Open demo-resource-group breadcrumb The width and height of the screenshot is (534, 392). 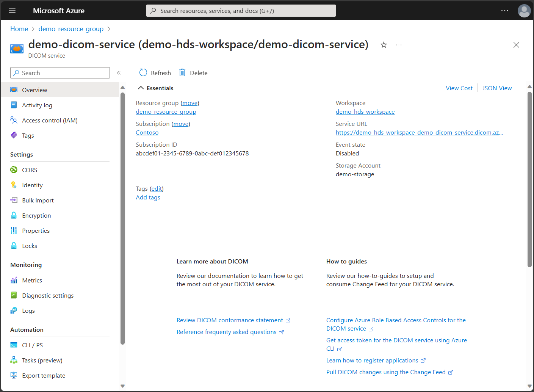(x=71, y=29)
